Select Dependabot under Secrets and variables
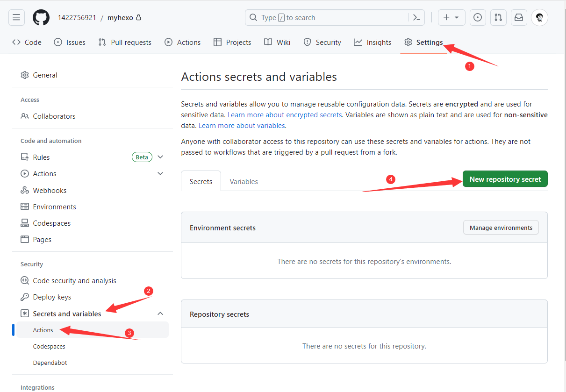This screenshot has width=566, height=392. click(50, 363)
